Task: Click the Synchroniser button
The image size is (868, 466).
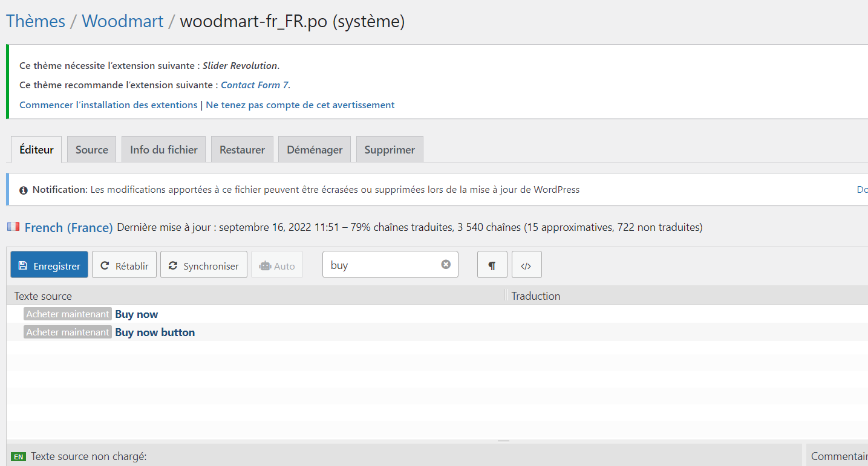Action: point(204,265)
